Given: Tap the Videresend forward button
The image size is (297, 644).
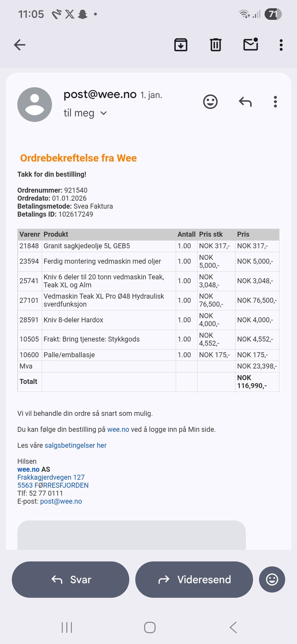Looking at the screenshot, I should tap(194, 580).
